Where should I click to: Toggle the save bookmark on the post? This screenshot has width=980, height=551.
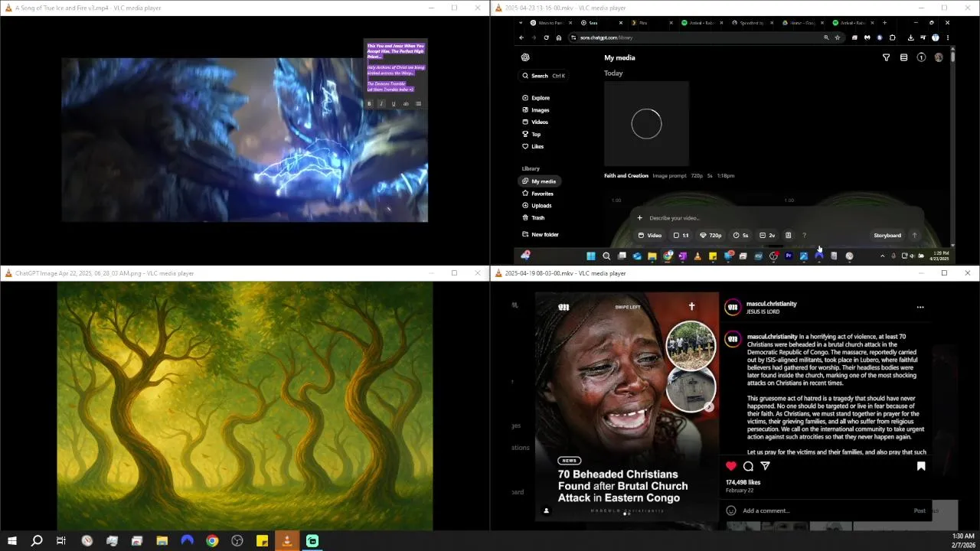(x=921, y=466)
